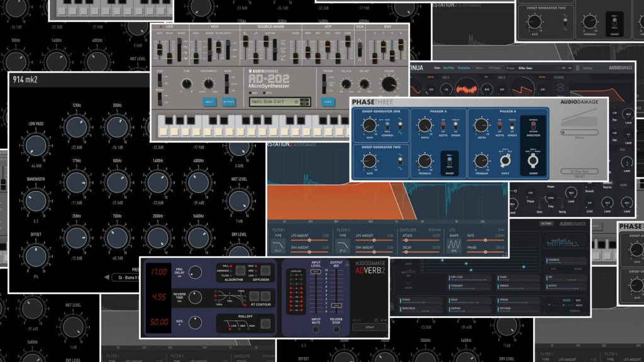The height and width of the screenshot is (362, 644).
Task: Click the Wet Level knob in front 914 mk2
Action: (239, 201)
